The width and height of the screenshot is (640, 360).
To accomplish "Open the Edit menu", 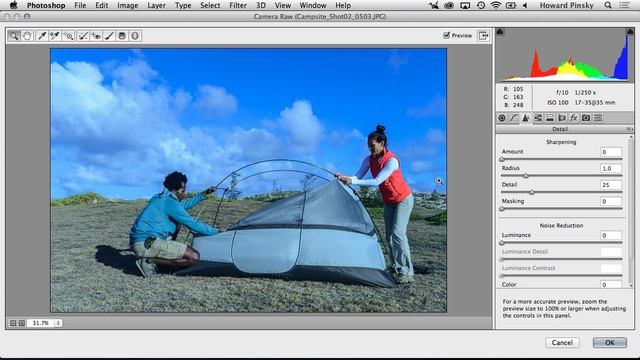I will [102, 5].
